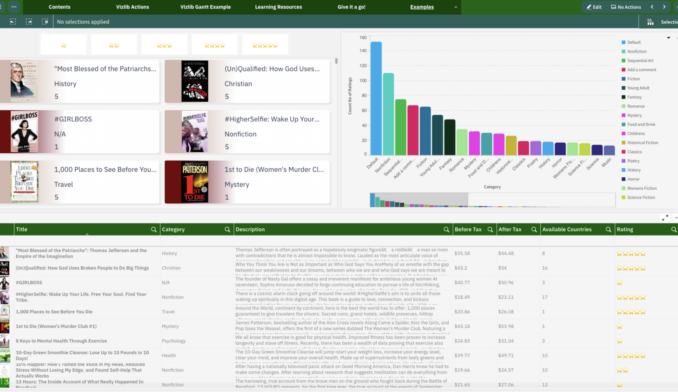678x392 pixels.
Task: Click the 1,000 Places row thumbnail
Action: click(5, 312)
